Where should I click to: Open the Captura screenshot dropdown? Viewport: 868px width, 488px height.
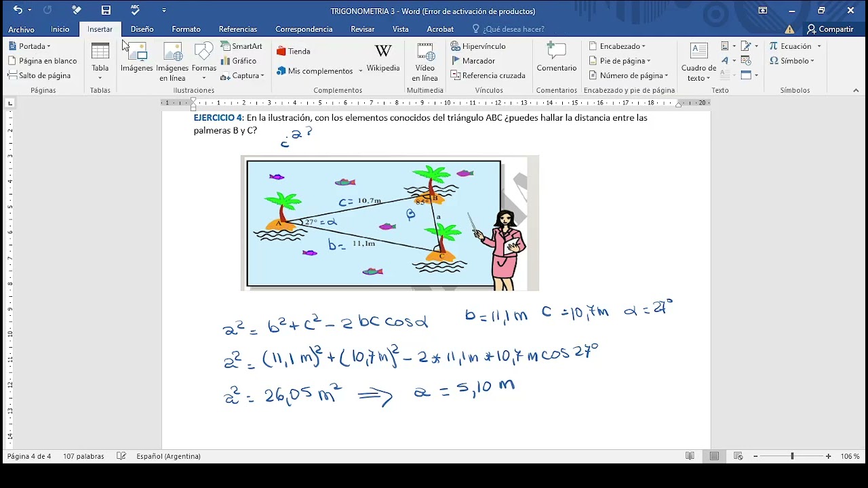click(242, 76)
